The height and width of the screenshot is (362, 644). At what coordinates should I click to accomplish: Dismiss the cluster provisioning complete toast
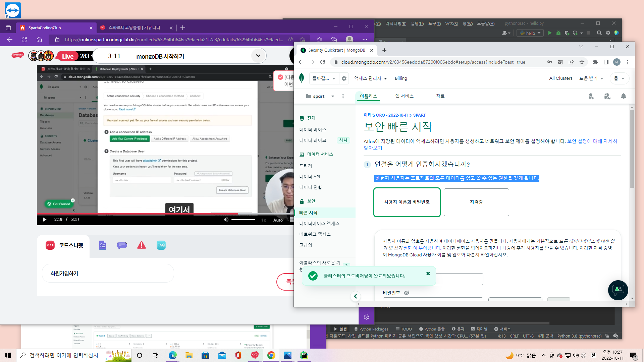[428, 274]
